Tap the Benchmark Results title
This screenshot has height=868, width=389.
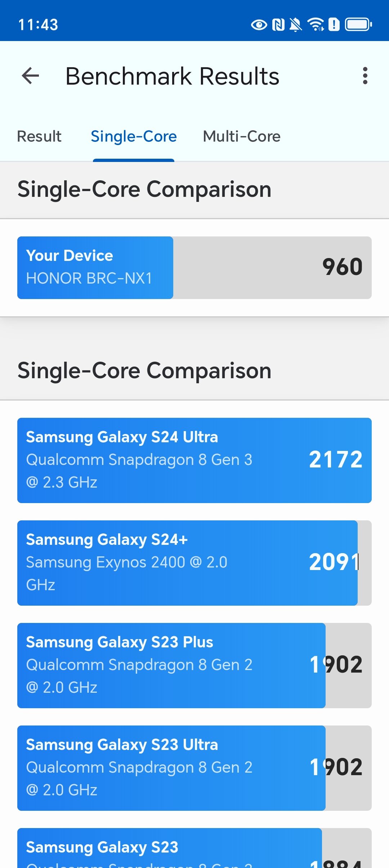(x=173, y=76)
